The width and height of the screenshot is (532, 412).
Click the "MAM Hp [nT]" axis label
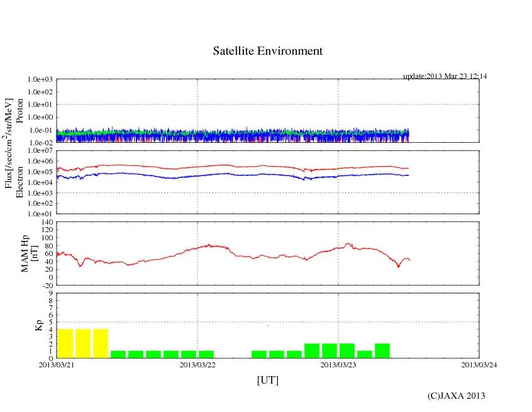tap(29, 253)
